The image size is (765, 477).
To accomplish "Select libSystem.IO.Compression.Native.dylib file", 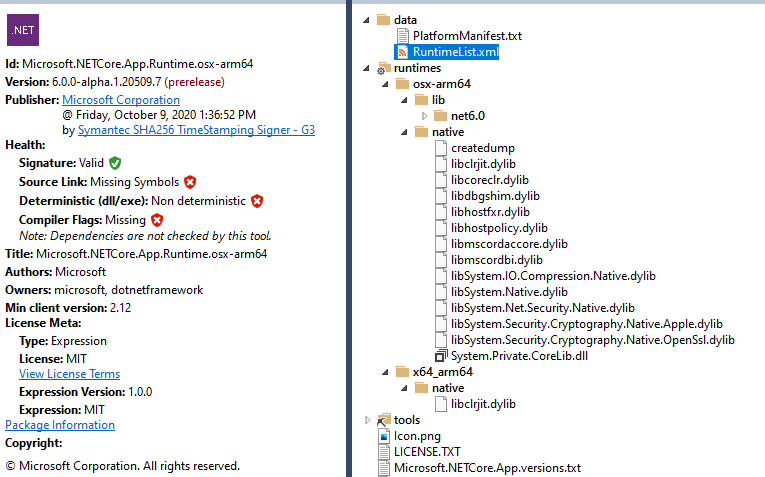I will coord(553,276).
